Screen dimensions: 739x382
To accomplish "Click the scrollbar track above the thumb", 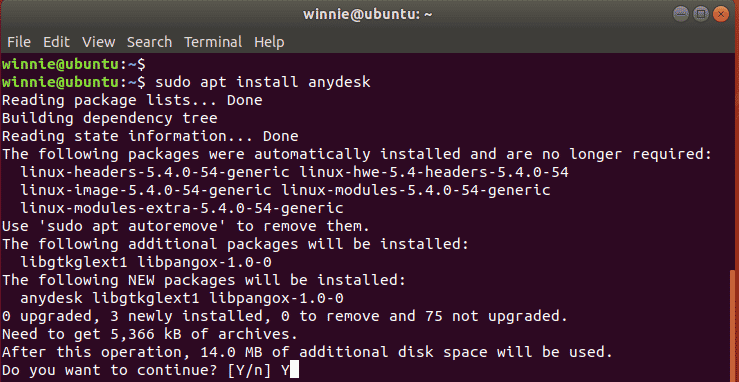I will pyautogui.click(x=734, y=161).
